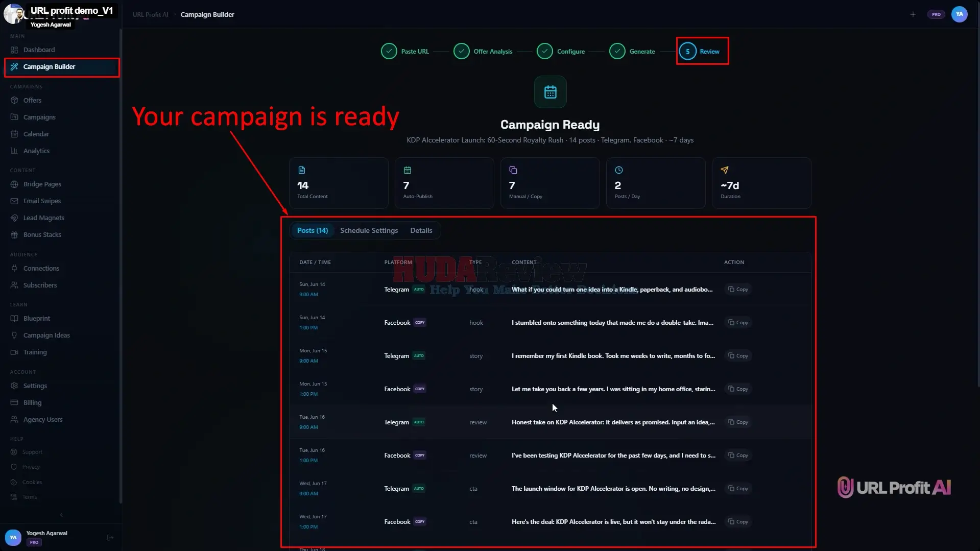This screenshot has height=551, width=980.
Task: Select the Offers sidebar icon
Action: pyautogui.click(x=14, y=100)
